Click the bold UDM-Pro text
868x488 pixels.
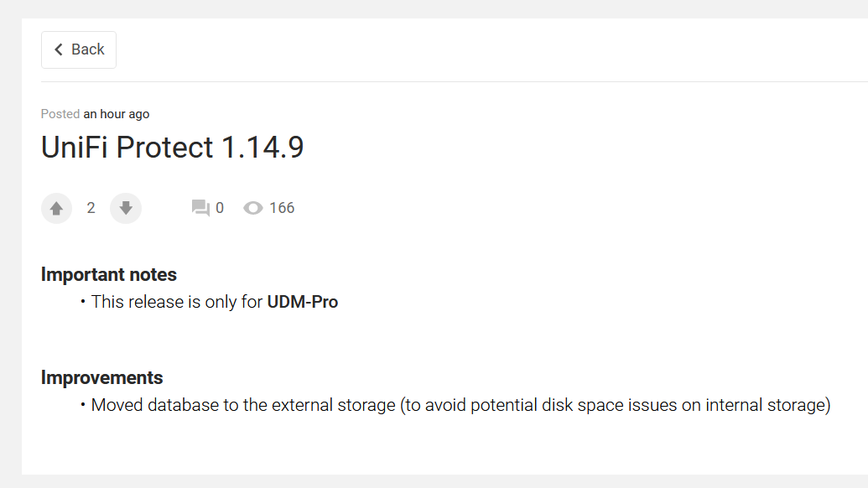click(302, 301)
